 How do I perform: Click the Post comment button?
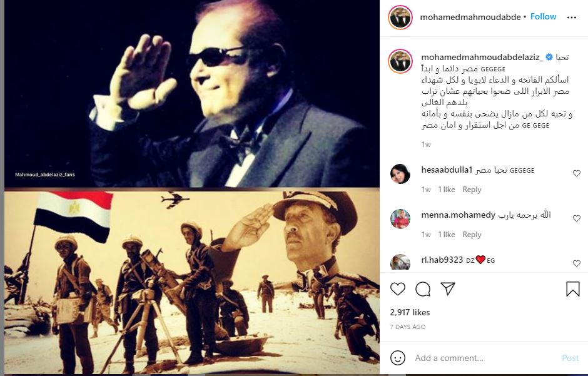click(570, 358)
